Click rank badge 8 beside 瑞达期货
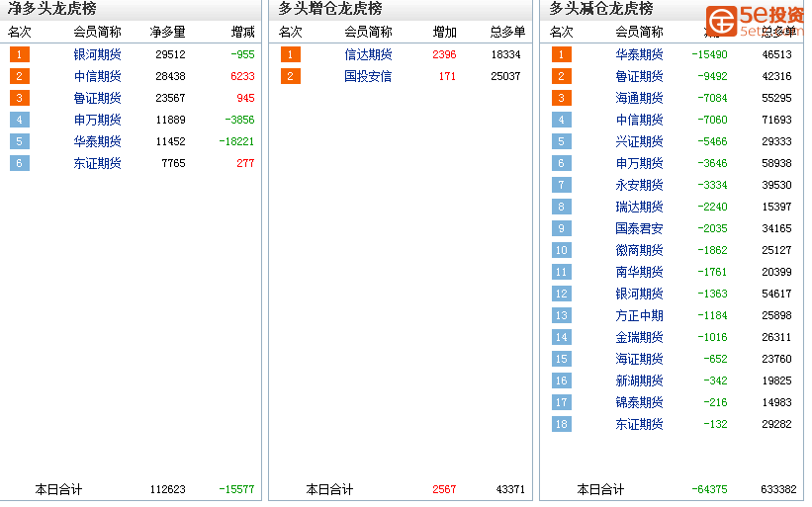 562,207
